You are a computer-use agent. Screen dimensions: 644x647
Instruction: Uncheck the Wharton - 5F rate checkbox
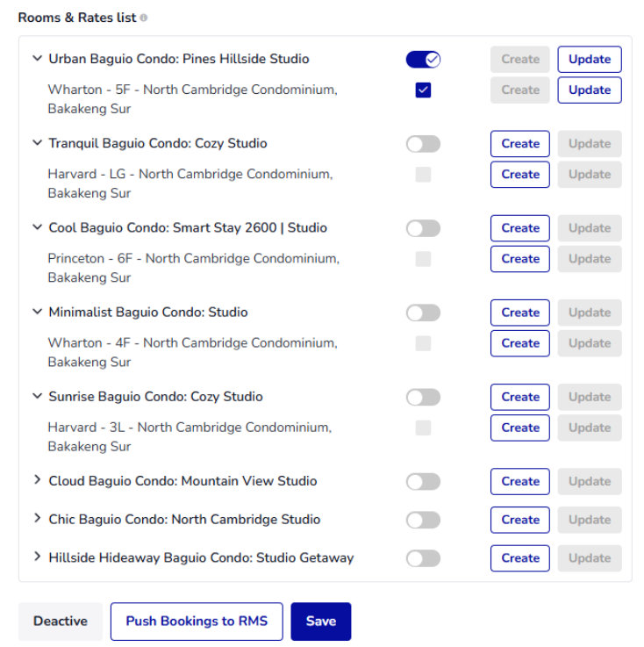[x=423, y=90]
